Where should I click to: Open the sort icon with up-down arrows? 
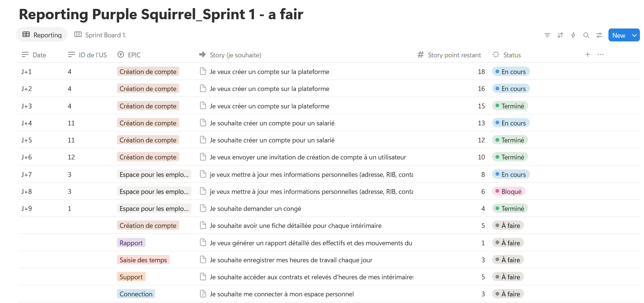coord(560,35)
